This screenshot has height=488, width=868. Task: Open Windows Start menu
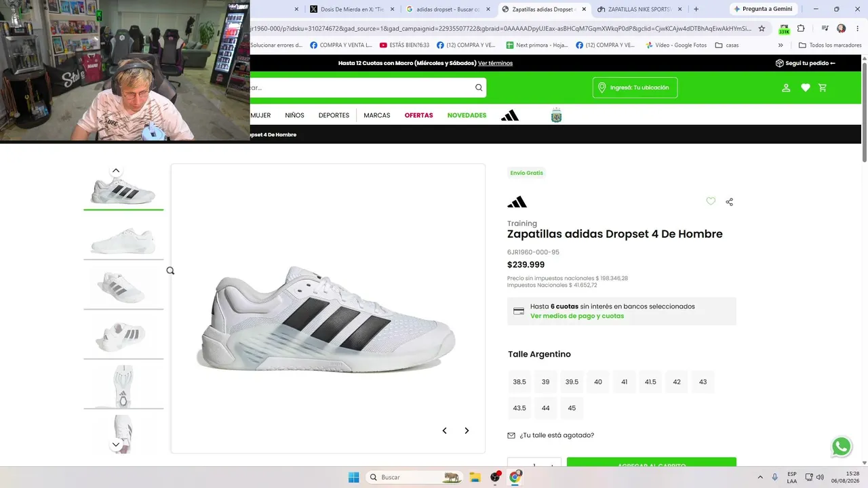[353, 477]
